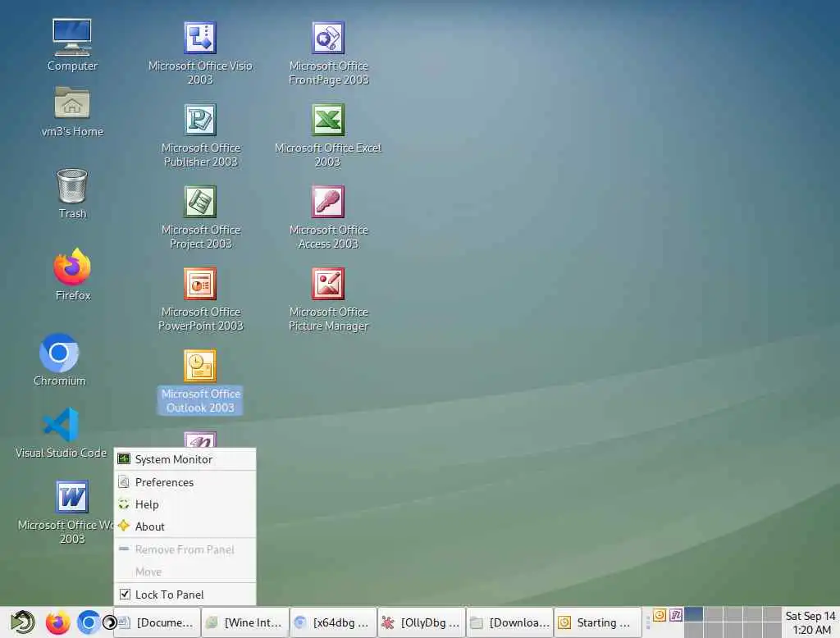
Task: Switch to the [x64dbg taskbar window
Action: point(333,622)
